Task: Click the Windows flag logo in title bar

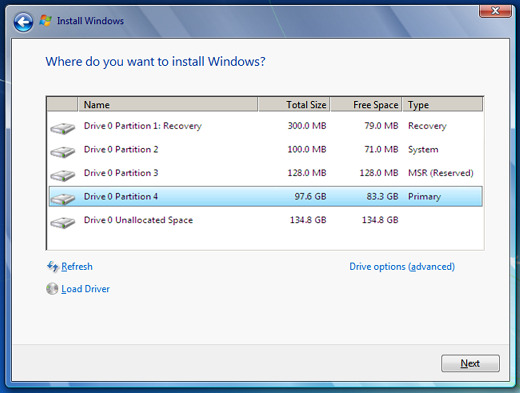Action: tap(45, 21)
